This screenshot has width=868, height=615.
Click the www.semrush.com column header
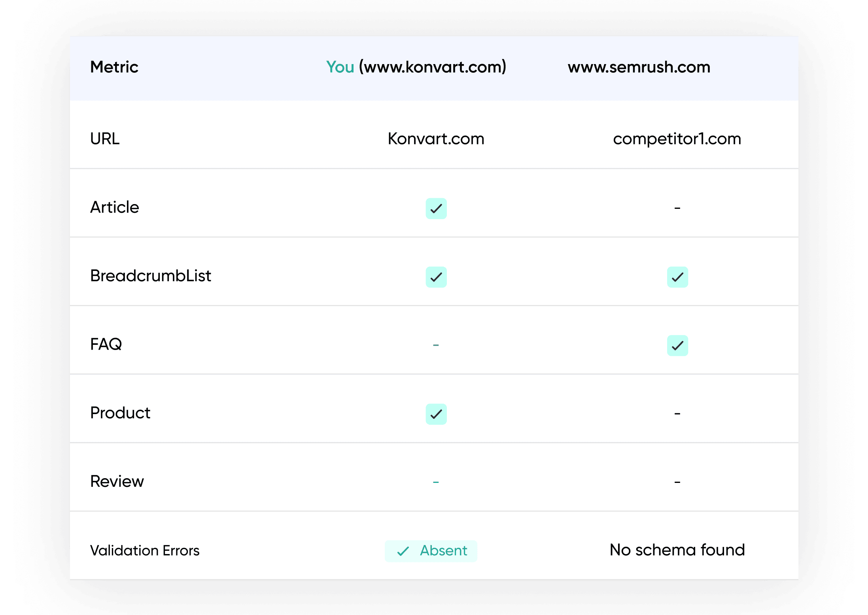click(639, 67)
